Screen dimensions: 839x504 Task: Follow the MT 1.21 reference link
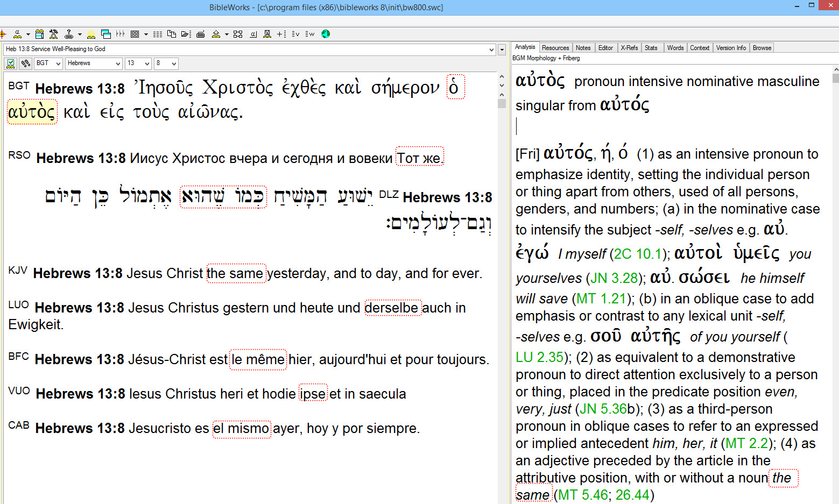601,299
